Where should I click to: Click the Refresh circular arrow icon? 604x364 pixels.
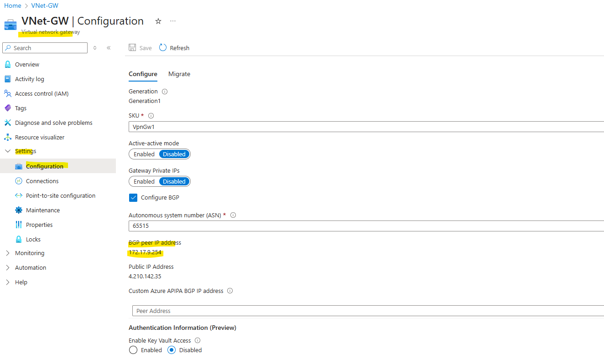163,48
